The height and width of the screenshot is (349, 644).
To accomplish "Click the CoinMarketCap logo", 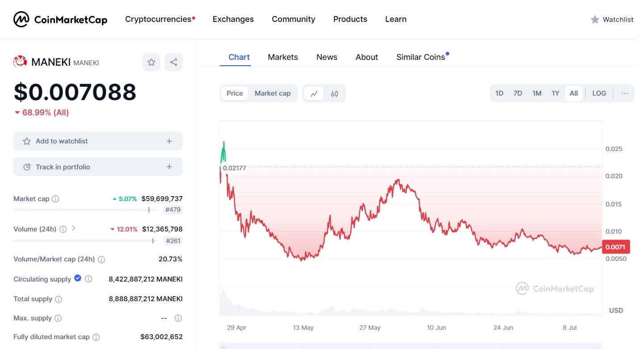I will tap(60, 19).
